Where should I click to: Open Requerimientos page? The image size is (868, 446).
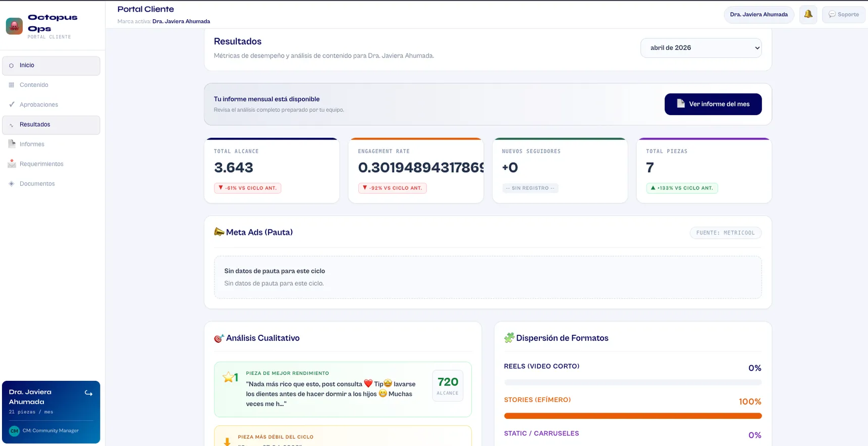coord(51,164)
